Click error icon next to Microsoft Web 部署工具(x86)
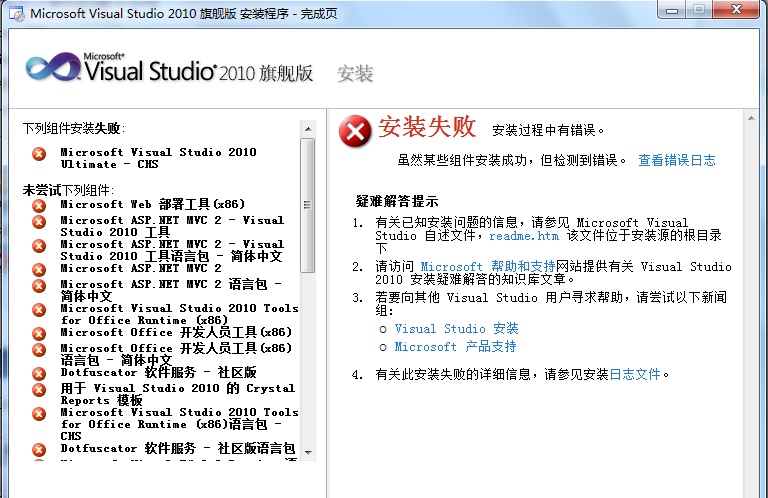 [39, 205]
